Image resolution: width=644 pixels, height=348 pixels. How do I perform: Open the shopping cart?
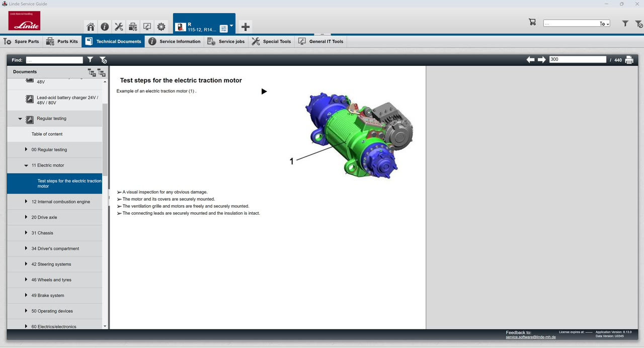[532, 23]
